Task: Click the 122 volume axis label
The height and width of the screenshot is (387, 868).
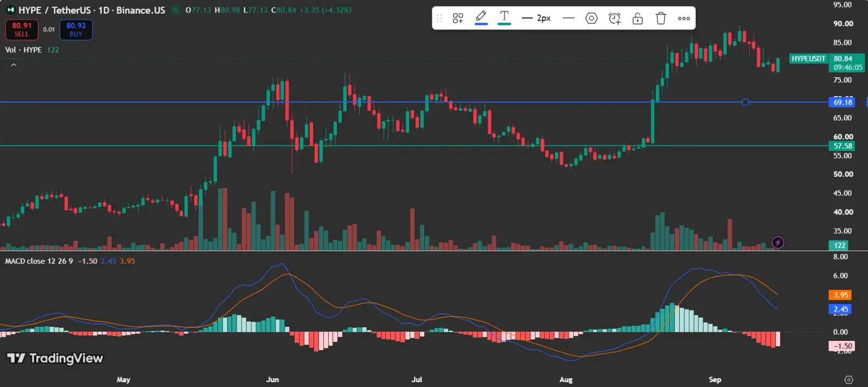Action: 840,245
